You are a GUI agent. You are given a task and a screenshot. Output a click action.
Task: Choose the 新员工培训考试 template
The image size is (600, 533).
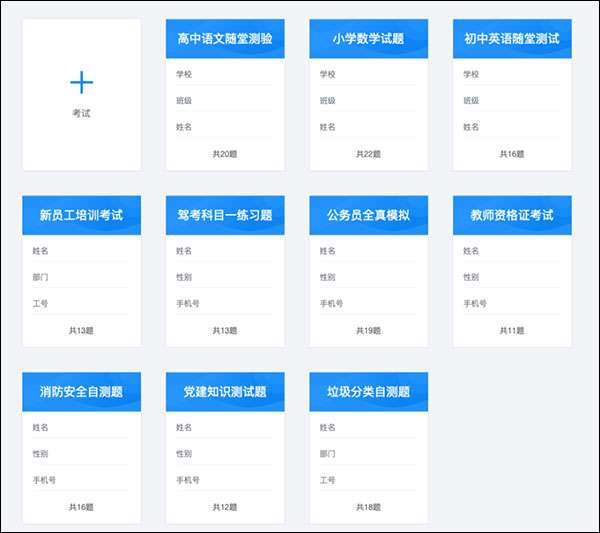(81, 215)
